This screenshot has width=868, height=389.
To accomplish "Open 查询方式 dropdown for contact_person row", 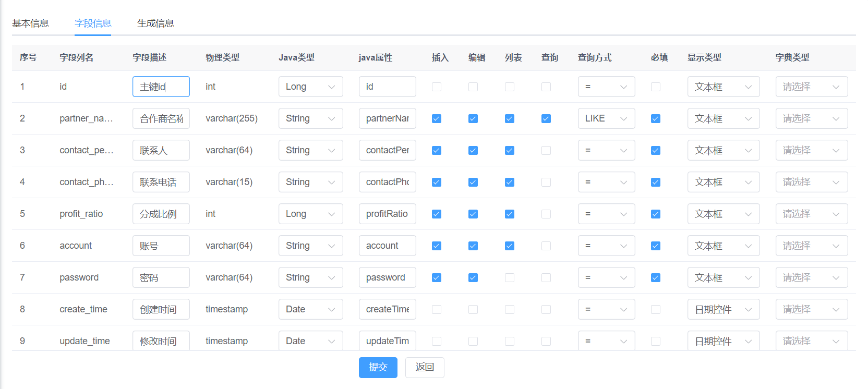I will click(607, 150).
